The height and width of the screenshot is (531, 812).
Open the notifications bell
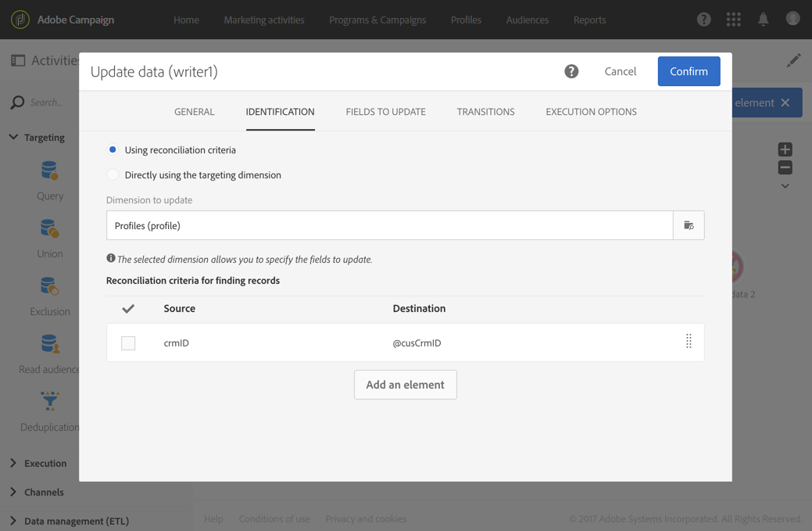tap(763, 20)
